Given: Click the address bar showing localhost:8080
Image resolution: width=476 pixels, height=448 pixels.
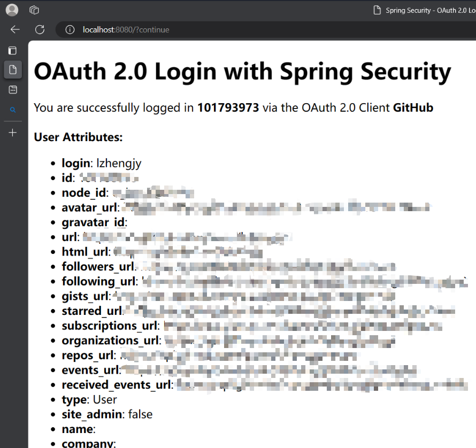Looking at the screenshot, I should [214, 29].
